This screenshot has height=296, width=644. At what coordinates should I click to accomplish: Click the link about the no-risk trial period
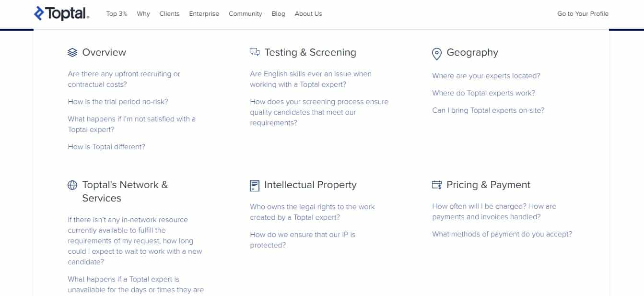click(118, 101)
